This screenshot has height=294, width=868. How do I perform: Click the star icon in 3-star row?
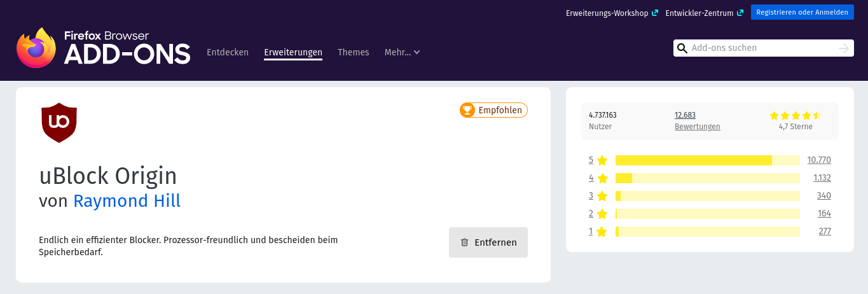point(602,196)
